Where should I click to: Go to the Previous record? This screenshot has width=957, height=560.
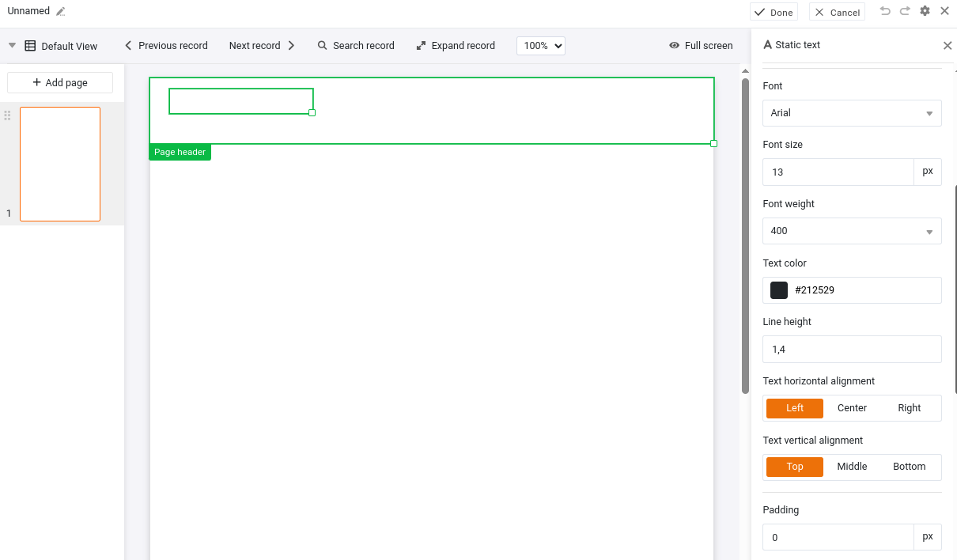[x=166, y=46]
